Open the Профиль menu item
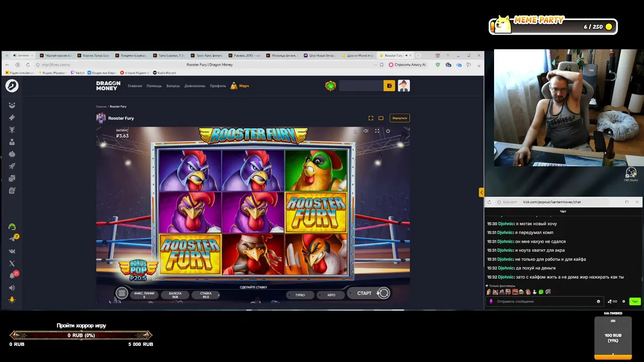 [218, 86]
